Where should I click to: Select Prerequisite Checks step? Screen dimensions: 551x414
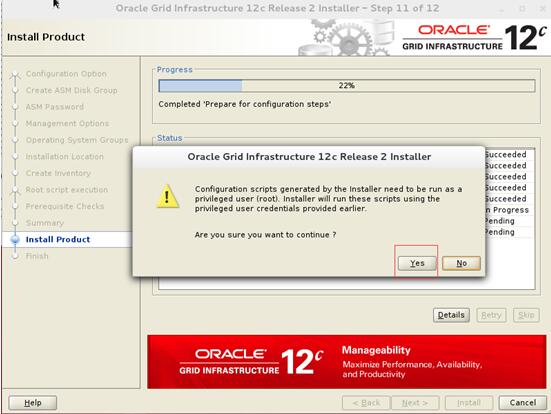(x=65, y=206)
